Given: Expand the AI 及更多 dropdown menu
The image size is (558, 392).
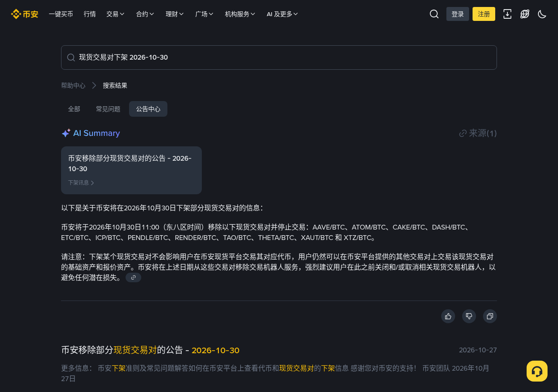Looking at the screenshot, I should [282, 14].
